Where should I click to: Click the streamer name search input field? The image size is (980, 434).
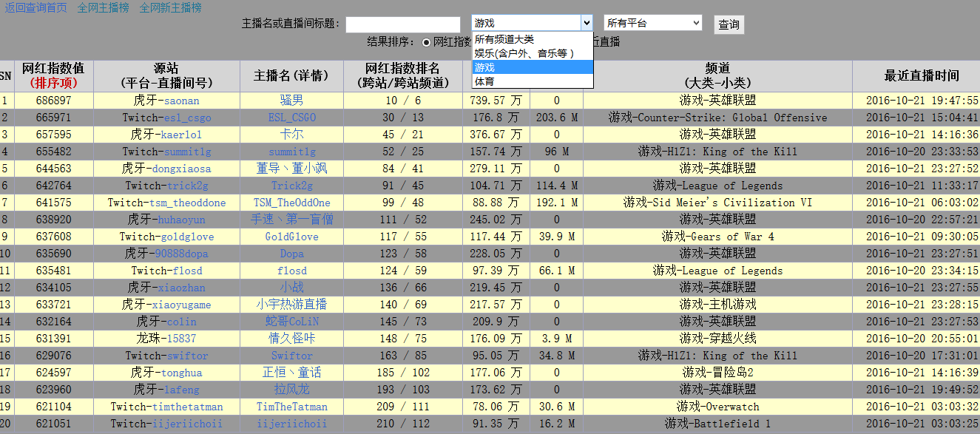pos(402,24)
